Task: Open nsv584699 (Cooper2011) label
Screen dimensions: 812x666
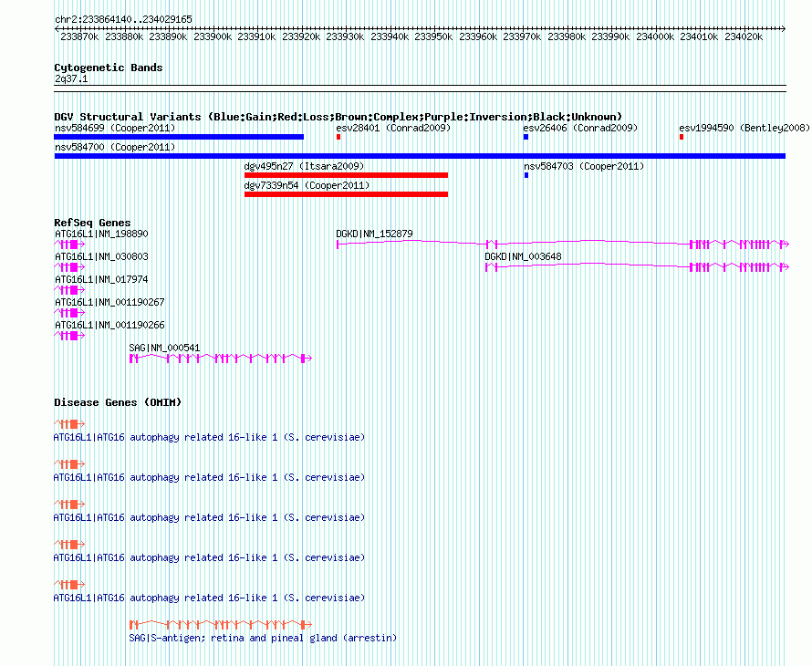Action: point(115,128)
